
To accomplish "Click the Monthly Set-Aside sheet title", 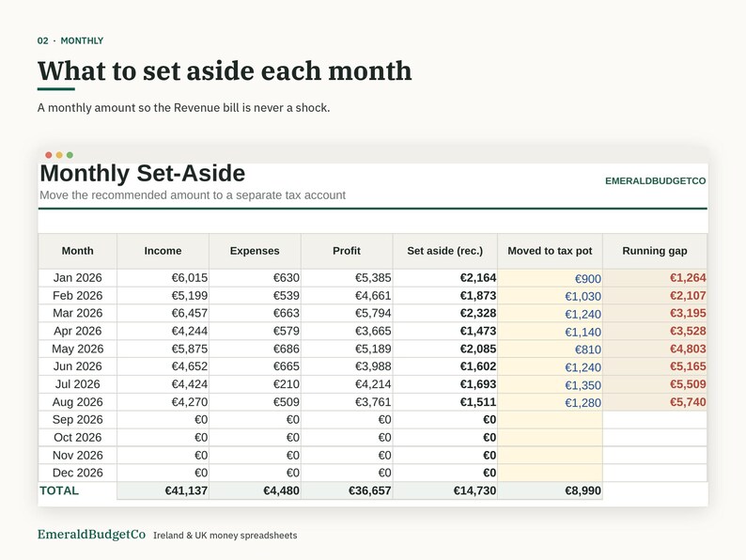I will pyautogui.click(x=142, y=173).
